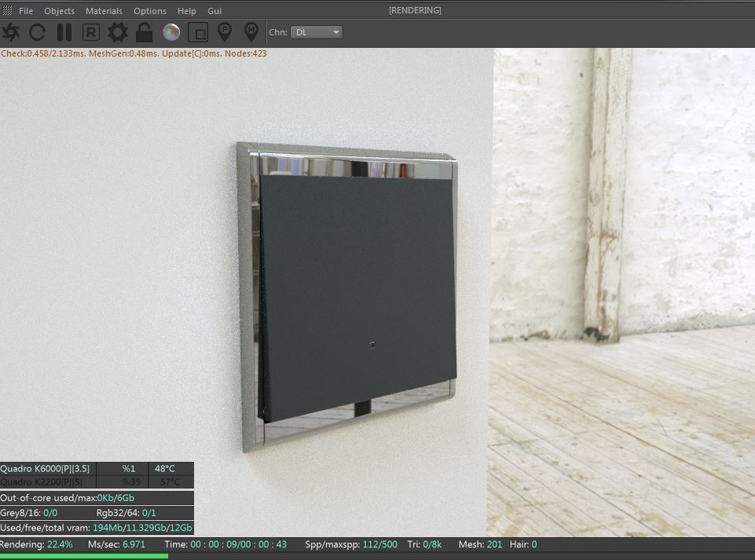Open the Materials menu
The image size is (755, 560).
[104, 10]
